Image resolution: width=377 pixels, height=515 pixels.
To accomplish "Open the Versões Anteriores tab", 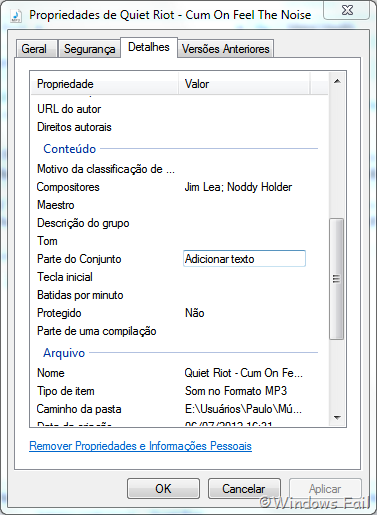I will 226,49.
